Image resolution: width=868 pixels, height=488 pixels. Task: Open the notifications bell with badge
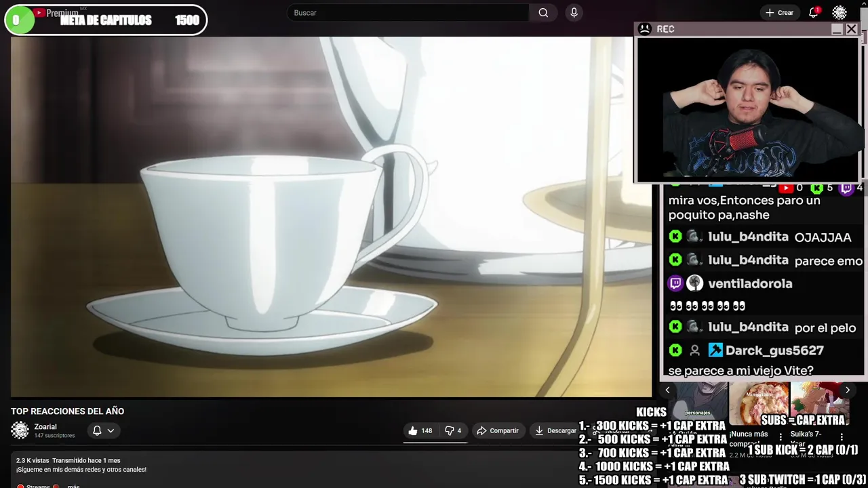pos(814,13)
